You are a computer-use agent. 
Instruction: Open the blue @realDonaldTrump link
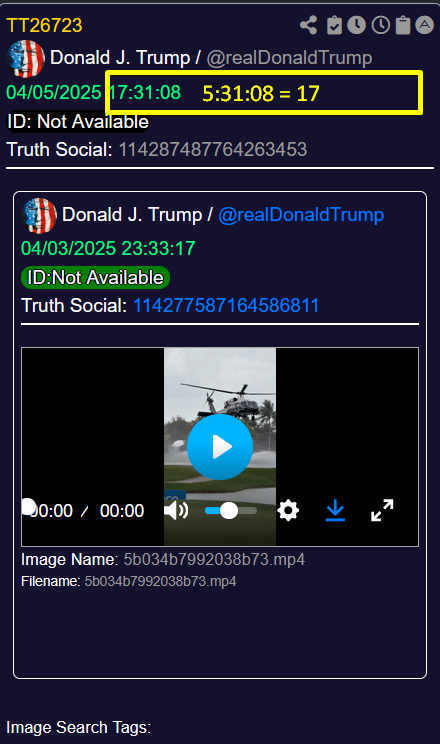(301, 214)
